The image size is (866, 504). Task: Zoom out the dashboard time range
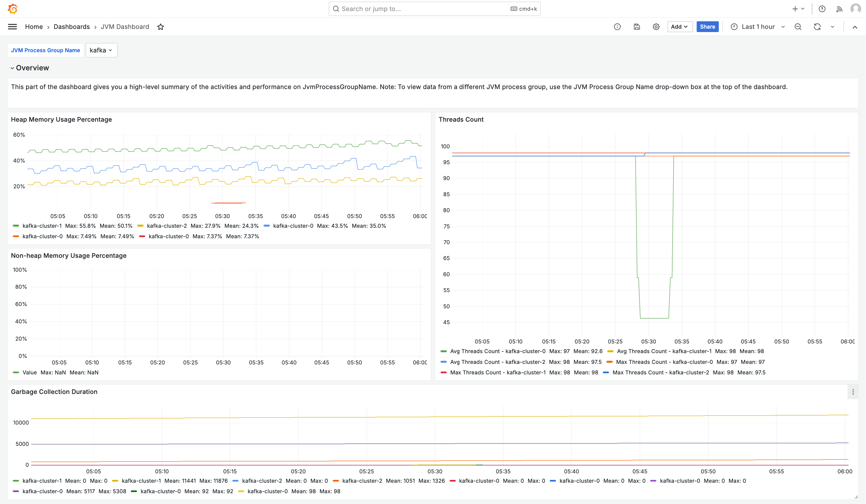(798, 26)
